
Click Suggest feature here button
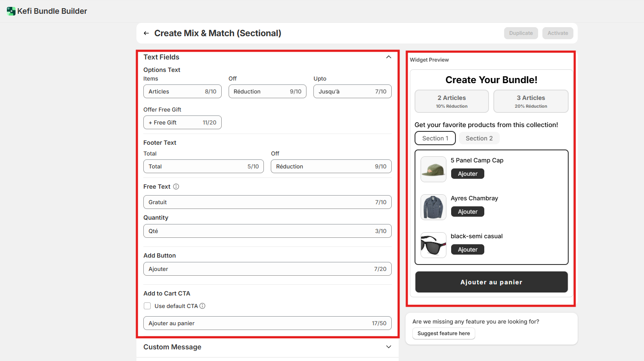click(443, 333)
